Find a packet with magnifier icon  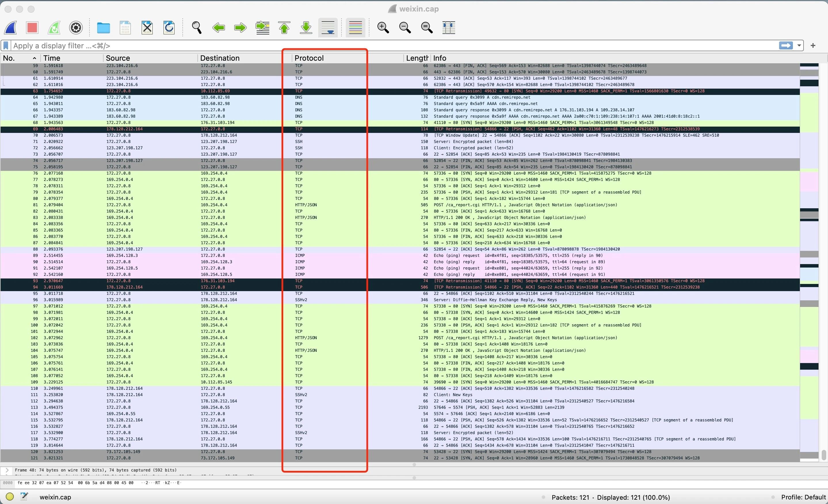[196, 28]
